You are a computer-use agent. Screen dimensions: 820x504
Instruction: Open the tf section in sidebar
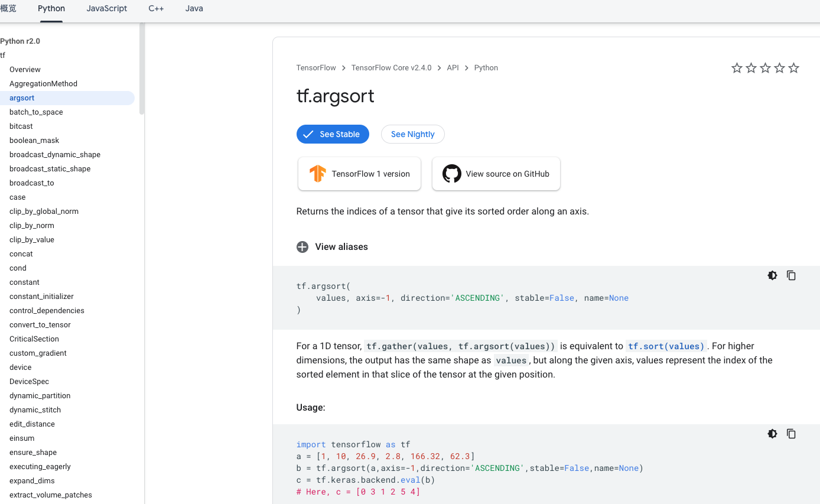click(x=3, y=56)
